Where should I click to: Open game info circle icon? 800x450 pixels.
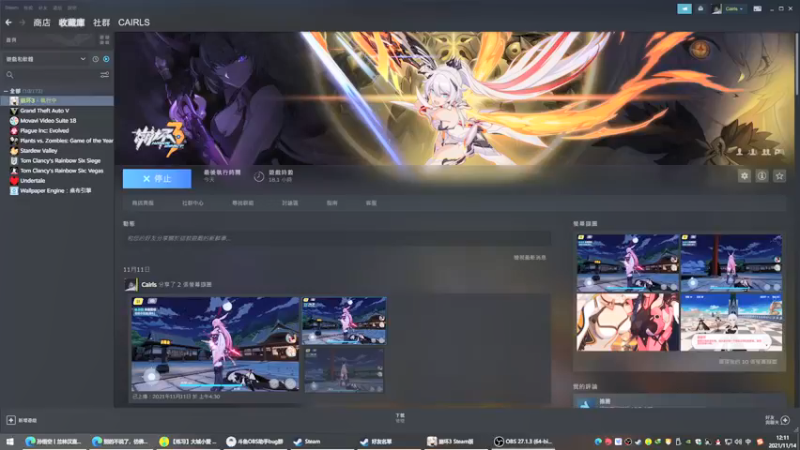pos(762,176)
